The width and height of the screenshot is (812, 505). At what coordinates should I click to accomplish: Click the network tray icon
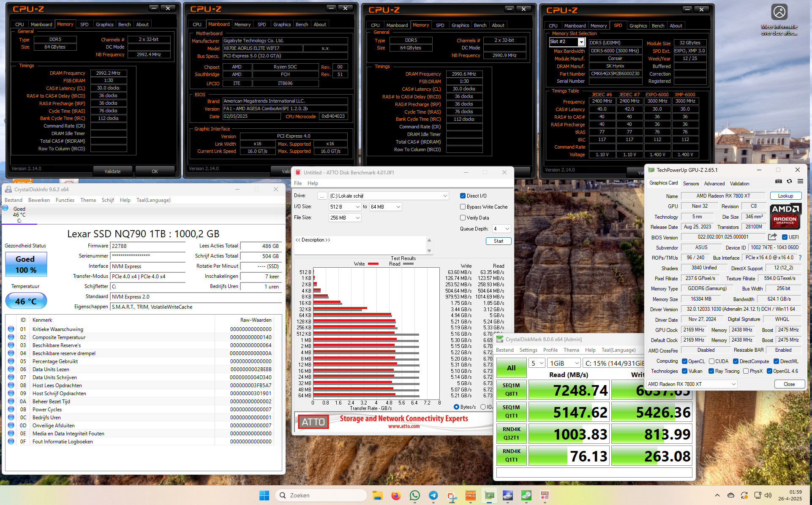pos(758,495)
